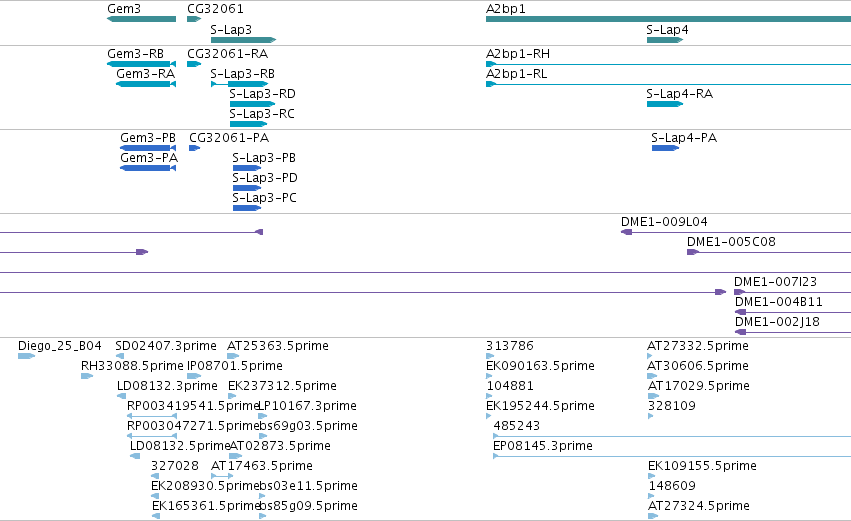The image size is (851, 521).
Task: Click the CG32061-RA transcript label
Action: (227, 54)
